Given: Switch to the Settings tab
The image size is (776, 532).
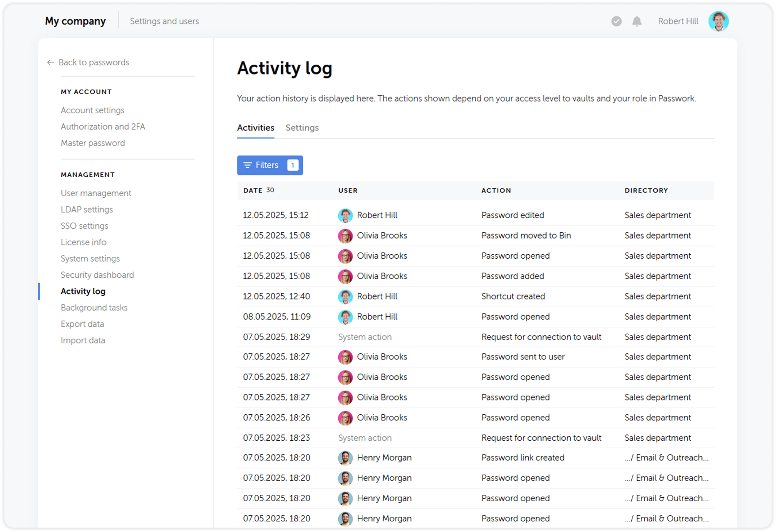Looking at the screenshot, I should [302, 128].
